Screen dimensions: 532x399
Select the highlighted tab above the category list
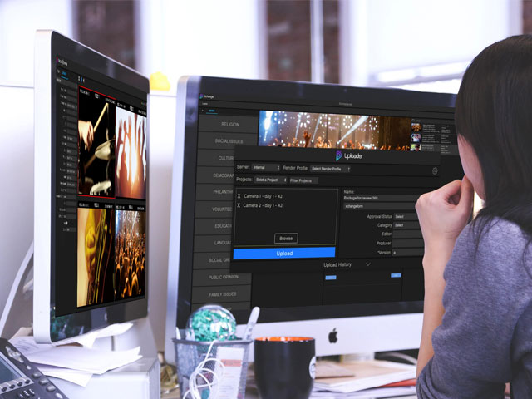tap(212, 111)
